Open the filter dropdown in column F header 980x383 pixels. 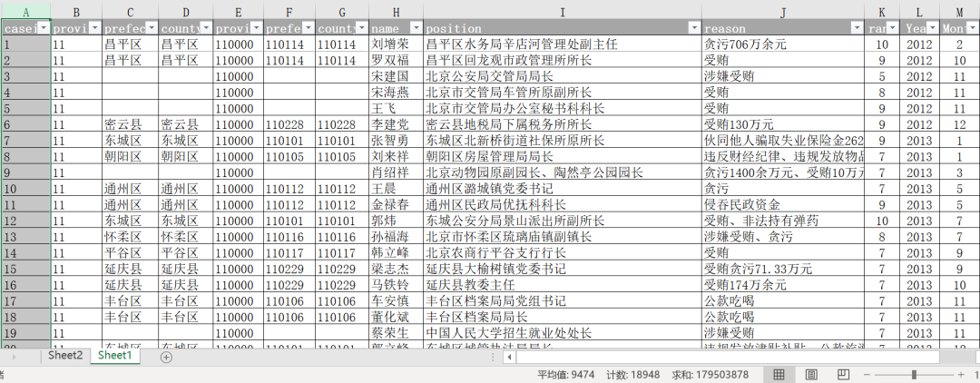[309, 28]
